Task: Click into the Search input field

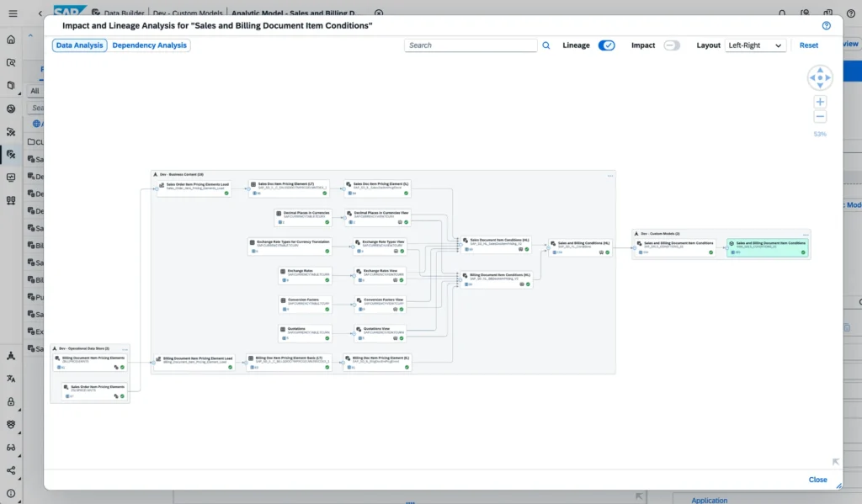Action: (x=471, y=45)
